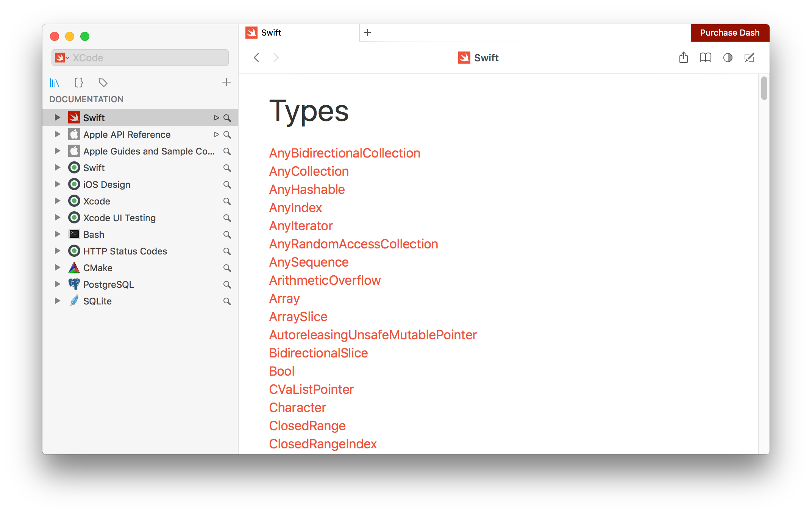The width and height of the screenshot is (812, 515).
Task: Click the Purchase Dash button
Action: pyautogui.click(x=729, y=33)
